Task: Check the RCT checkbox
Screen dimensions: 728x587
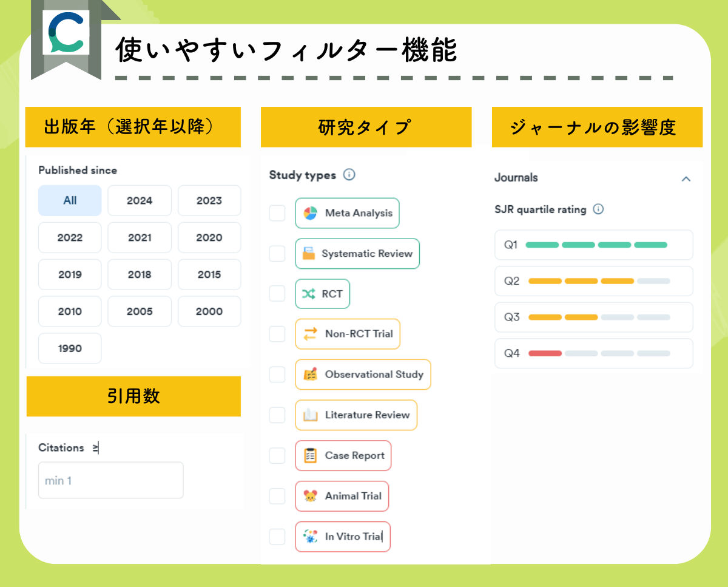Action: 277,294
